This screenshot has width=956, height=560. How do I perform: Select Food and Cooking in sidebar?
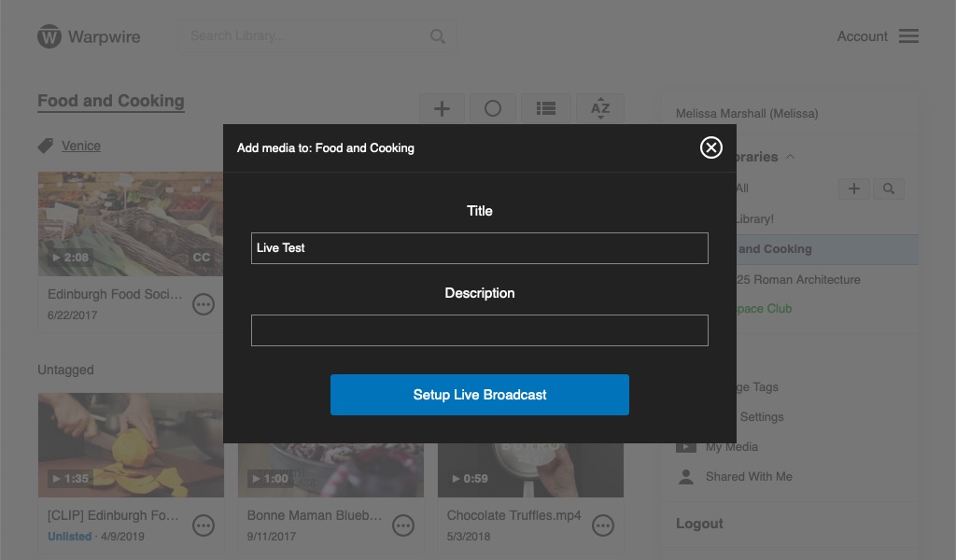tap(827, 249)
